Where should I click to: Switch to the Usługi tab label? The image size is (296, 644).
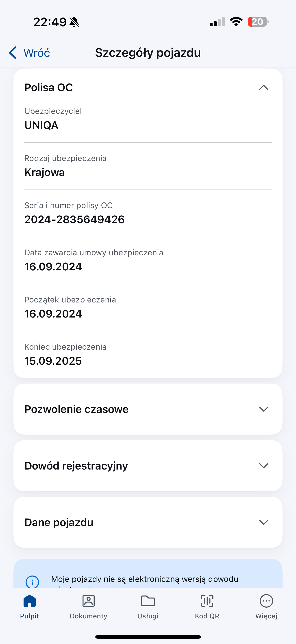click(x=148, y=616)
